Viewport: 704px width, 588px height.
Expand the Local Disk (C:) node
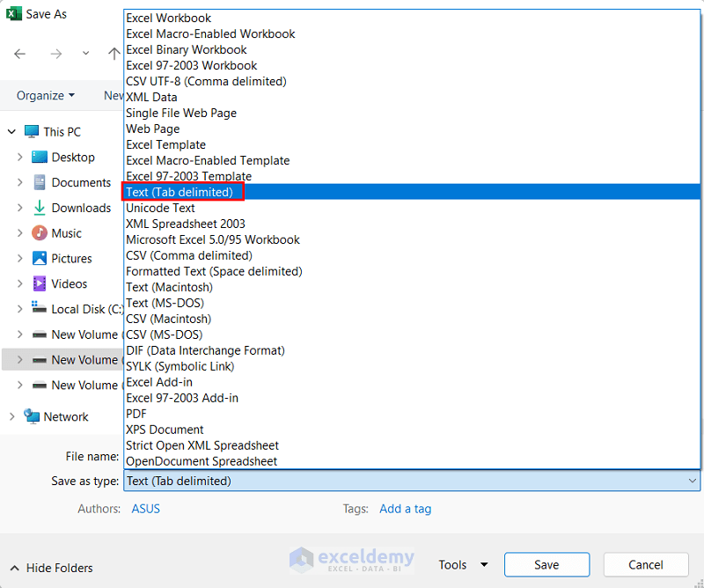pos(19,309)
